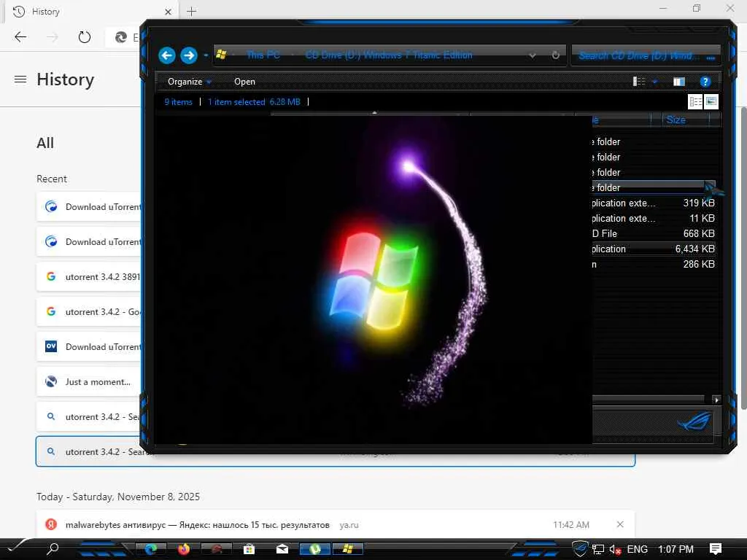The image size is (747, 560).
Task: Click the '1 item selected 6.28 MB' status text
Action: point(254,102)
